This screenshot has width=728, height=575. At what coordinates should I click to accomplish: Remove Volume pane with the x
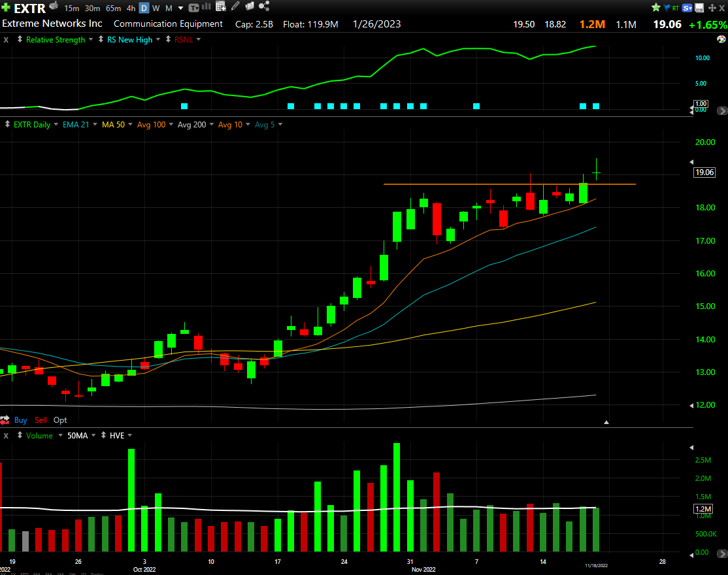(6, 436)
